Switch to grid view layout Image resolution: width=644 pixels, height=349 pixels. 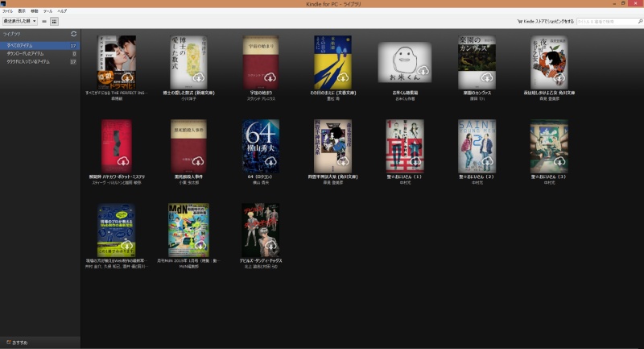54,21
